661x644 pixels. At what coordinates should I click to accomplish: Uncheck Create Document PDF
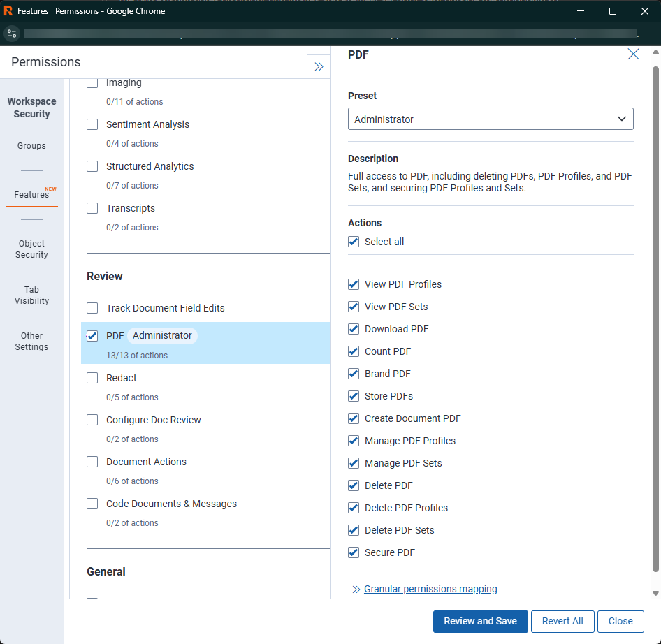(x=354, y=418)
